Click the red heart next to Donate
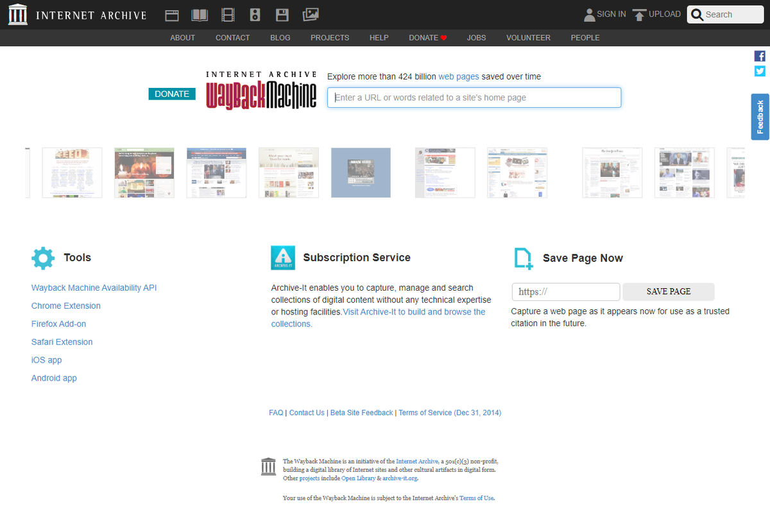This screenshot has width=770, height=532. coord(443,38)
